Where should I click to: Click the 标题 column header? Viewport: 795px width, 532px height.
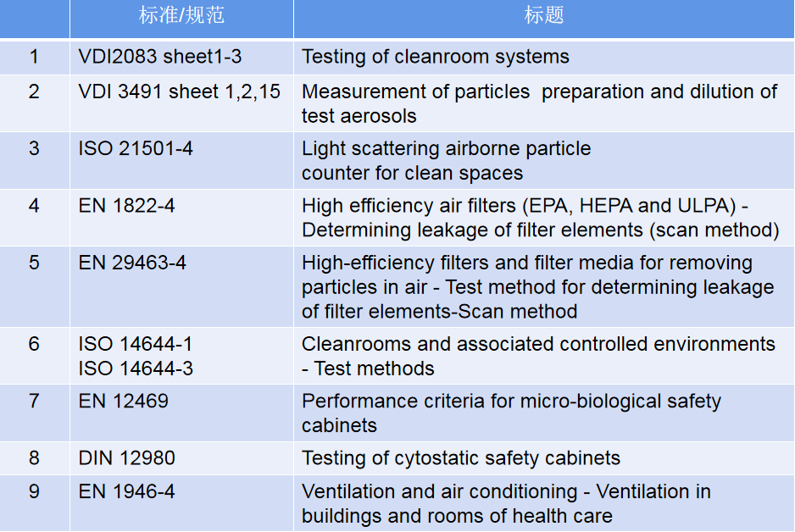click(543, 16)
